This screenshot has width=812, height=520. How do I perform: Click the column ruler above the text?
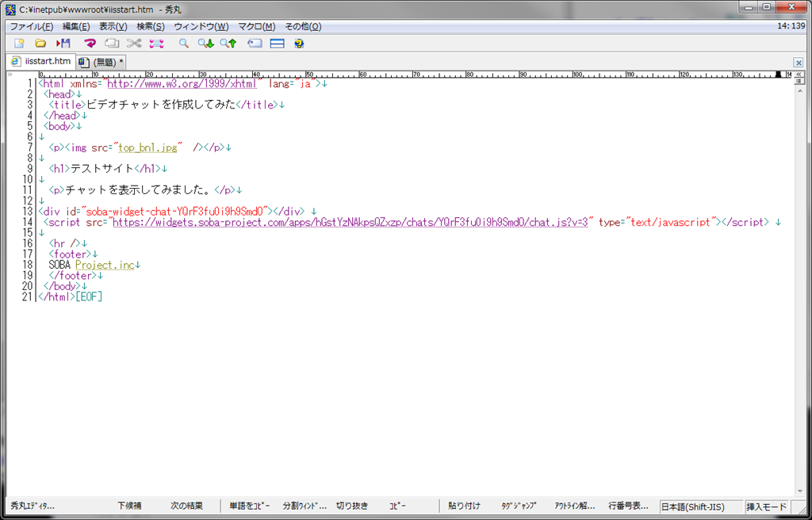tap(414, 75)
